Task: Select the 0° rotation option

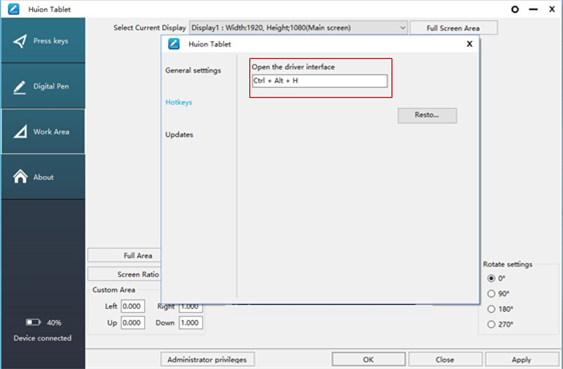Action: (x=491, y=278)
